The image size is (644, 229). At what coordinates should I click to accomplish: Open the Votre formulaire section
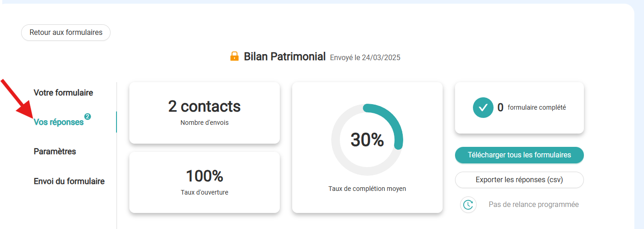[63, 93]
